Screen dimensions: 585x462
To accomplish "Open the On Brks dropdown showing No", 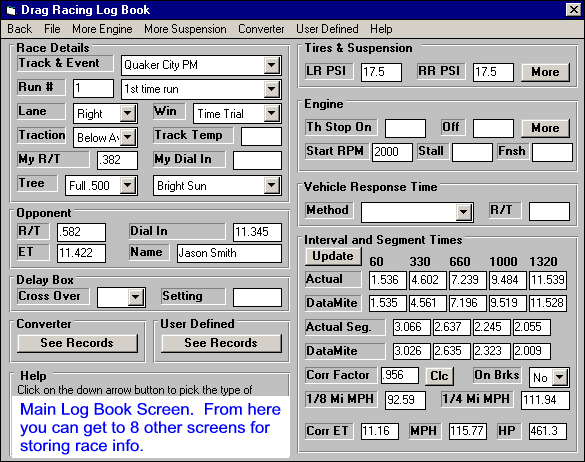I will pos(560,377).
